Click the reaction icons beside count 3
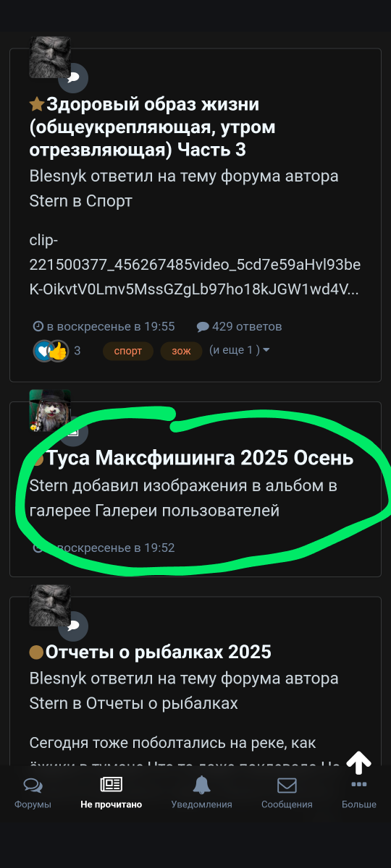The height and width of the screenshot is (868, 391). point(51,351)
